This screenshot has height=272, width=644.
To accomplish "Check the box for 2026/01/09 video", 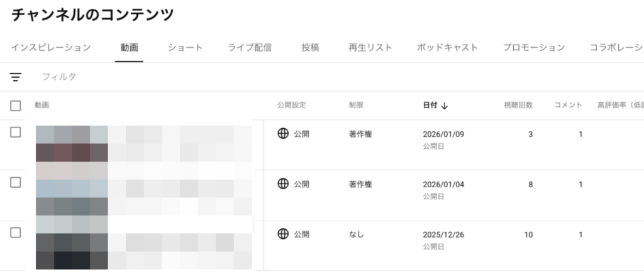I will pyautogui.click(x=16, y=132).
